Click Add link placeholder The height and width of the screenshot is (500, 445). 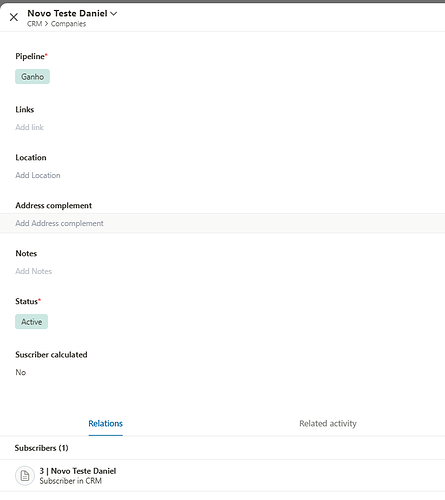click(29, 127)
